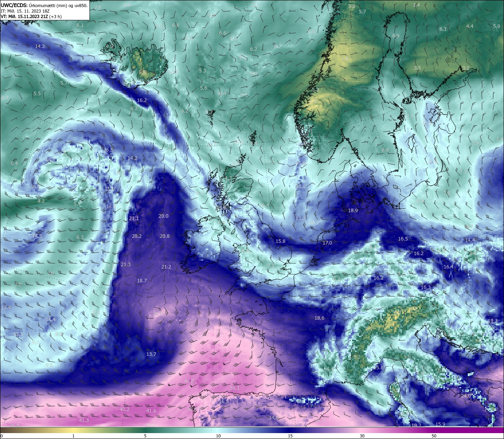Screen dimensions: 504x439
Task: Click the 17.0 value label
Action: [x=327, y=243]
